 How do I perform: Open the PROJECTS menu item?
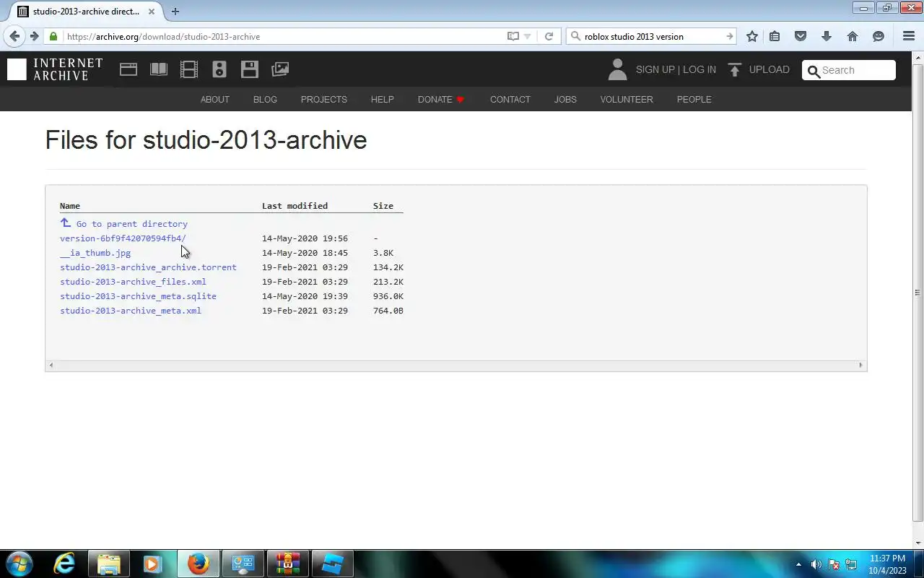tap(324, 100)
